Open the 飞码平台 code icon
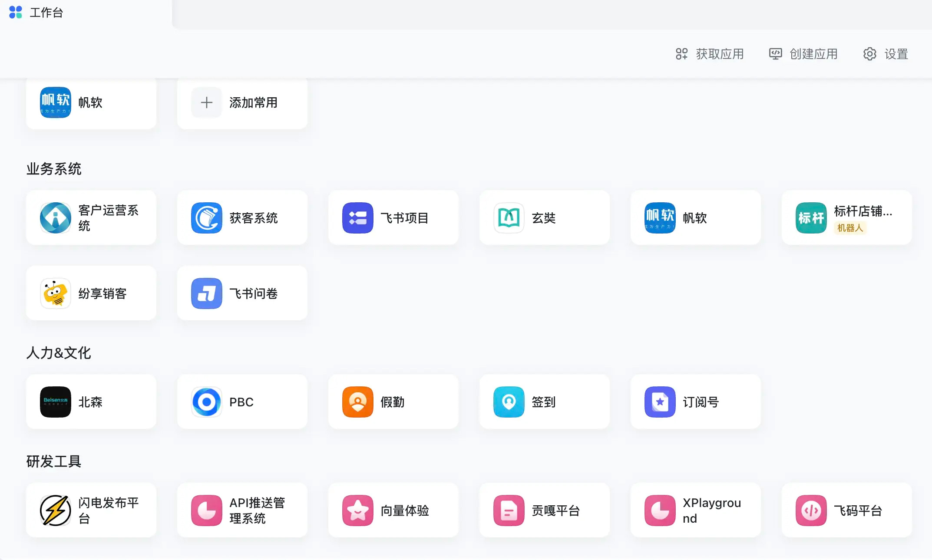932x560 pixels. click(811, 511)
